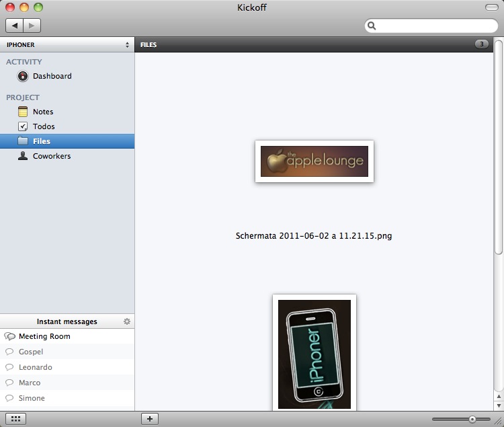Click the Coworkers person icon
This screenshot has height=427, width=504.
pyautogui.click(x=23, y=155)
